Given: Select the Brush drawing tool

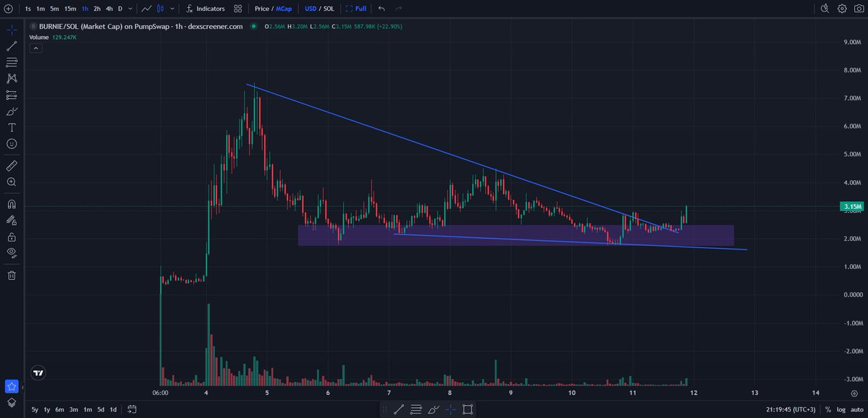Looking at the screenshot, I should pos(12,111).
